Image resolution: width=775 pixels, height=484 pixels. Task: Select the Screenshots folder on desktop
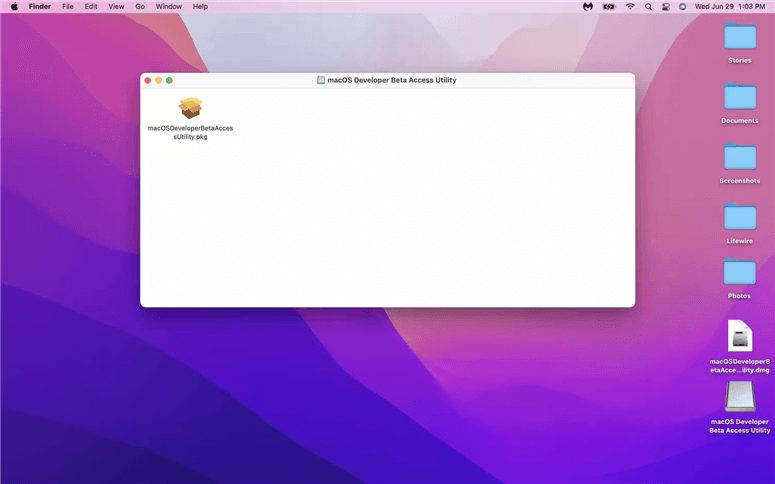point(740,157)
